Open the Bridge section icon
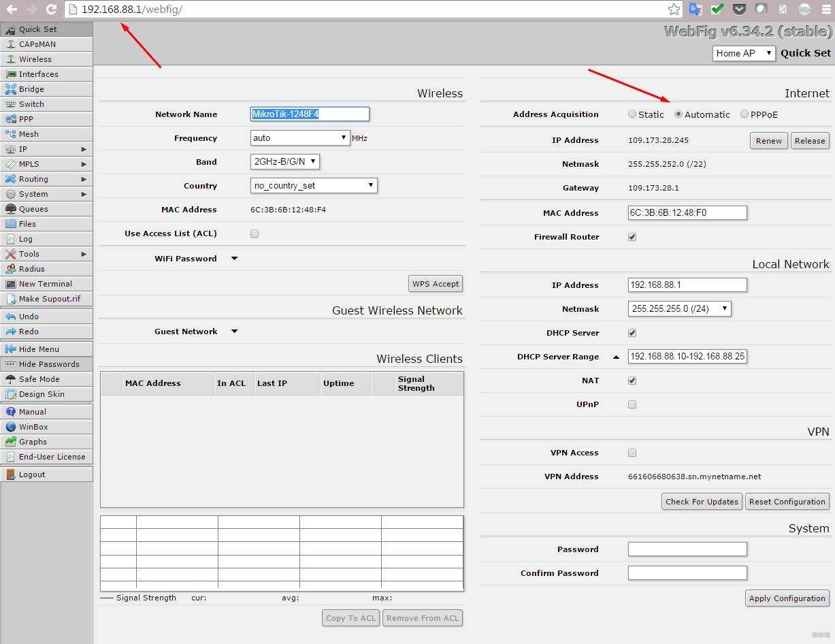The image size is (835, 644). coord(11,89)
